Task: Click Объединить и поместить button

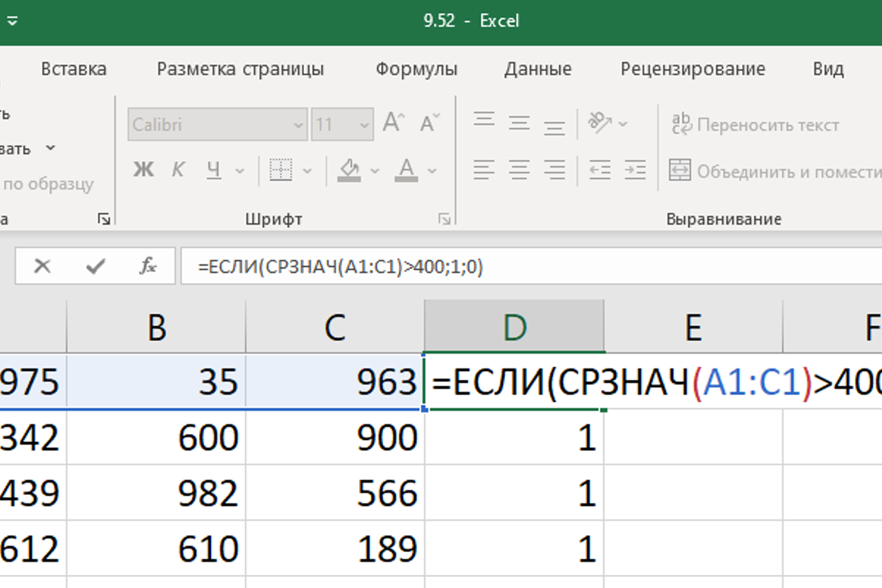Action: [775, 171]
